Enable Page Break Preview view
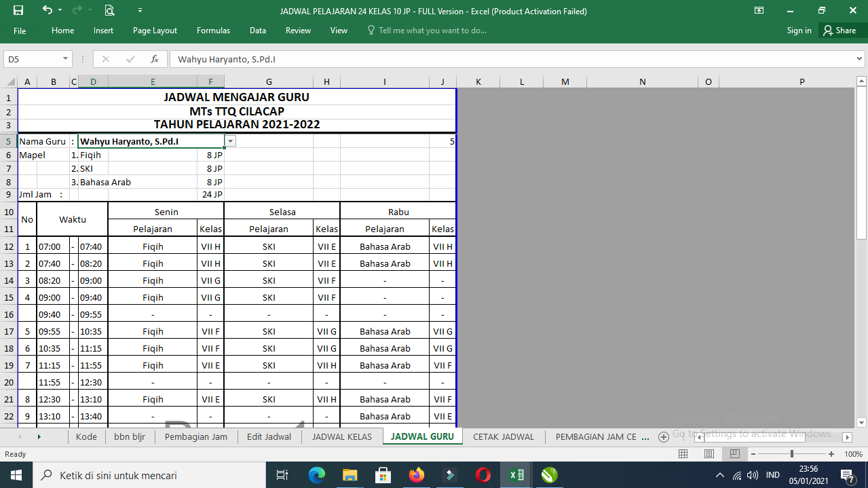868x488 pixels. pos(734,454)
